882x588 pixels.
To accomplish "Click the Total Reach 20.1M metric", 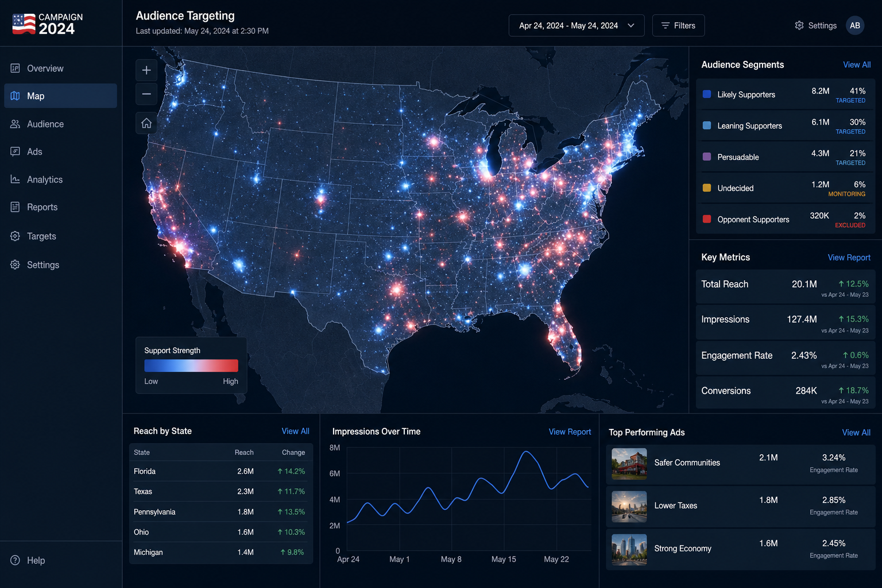I will pyautogui.click(x=785, y=288).
